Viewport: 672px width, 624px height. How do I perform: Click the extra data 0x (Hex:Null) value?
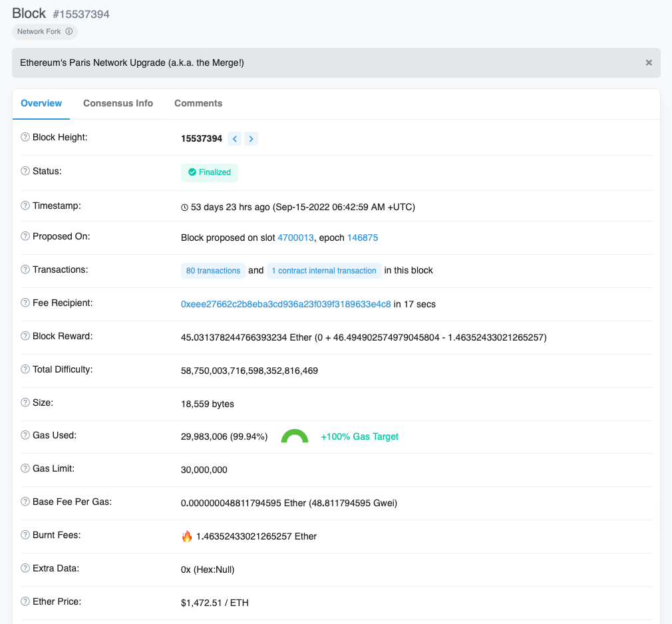(x=208, y=569)
